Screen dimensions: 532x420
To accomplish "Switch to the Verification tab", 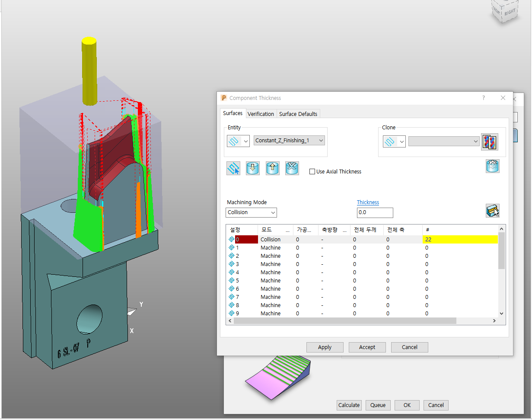I will coord(261,113).
